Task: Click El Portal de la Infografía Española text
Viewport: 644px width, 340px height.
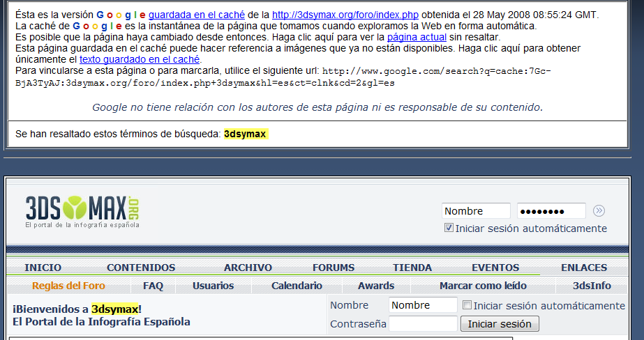Action: click(101, 322)
